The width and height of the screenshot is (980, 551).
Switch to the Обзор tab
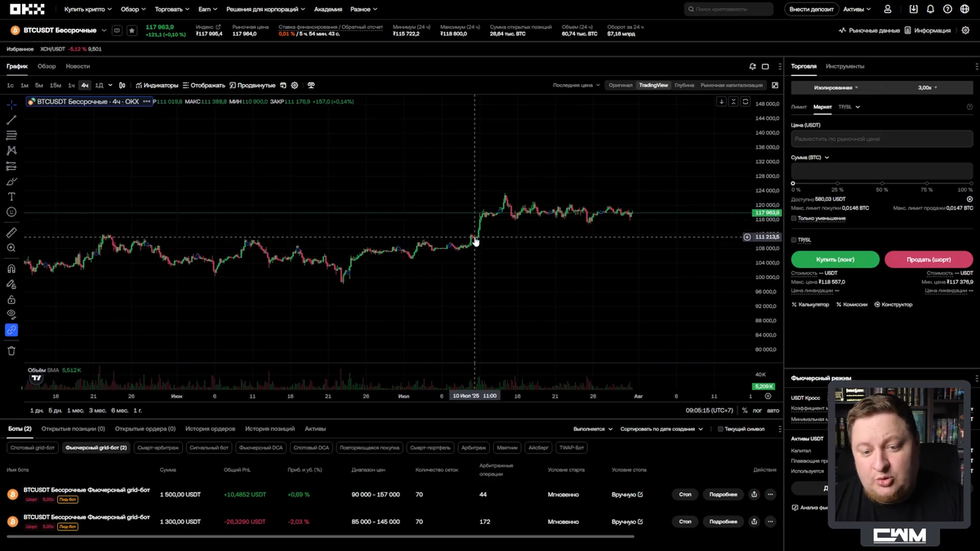(47, 66)
